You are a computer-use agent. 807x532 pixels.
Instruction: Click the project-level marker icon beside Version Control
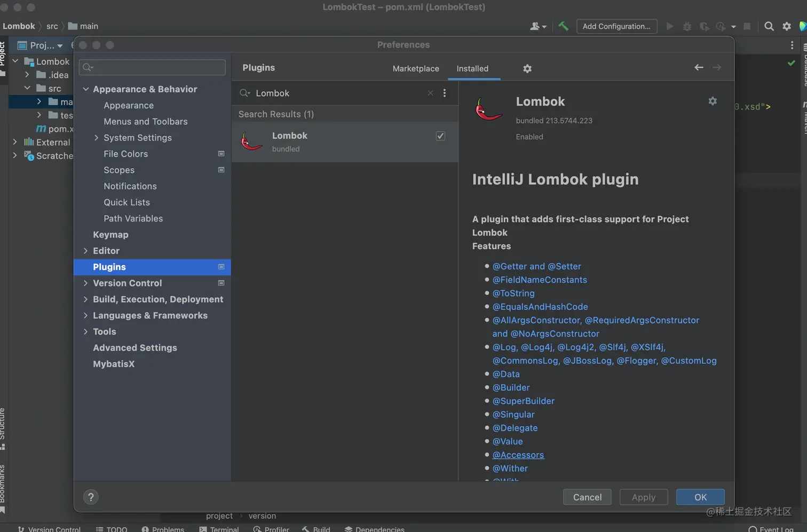[x=221, y=283]
